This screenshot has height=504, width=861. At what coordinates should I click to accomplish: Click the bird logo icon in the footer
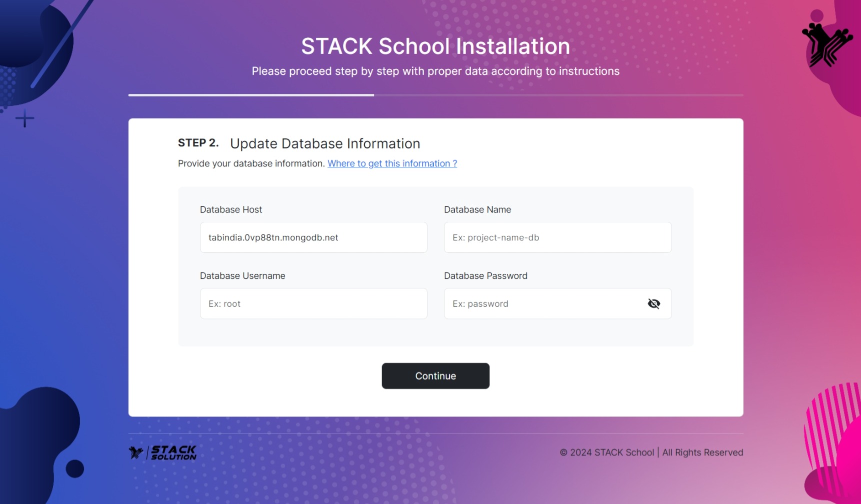(136, 453)
